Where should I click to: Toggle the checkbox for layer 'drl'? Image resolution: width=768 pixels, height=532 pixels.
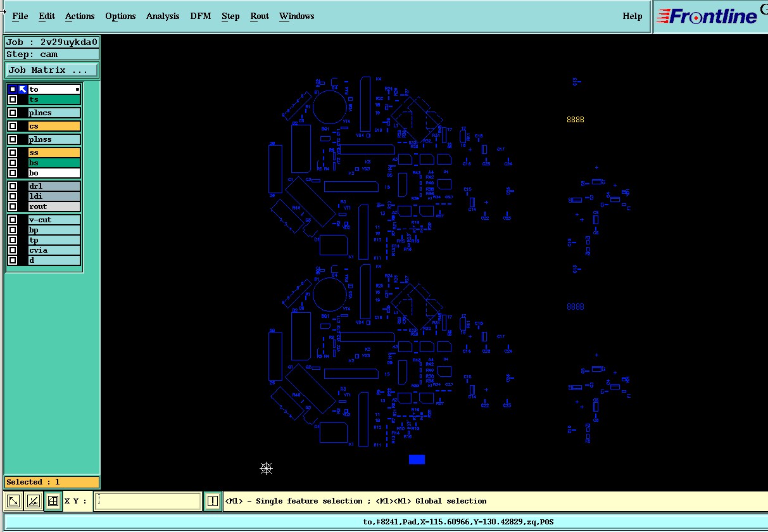pos(13,186)
